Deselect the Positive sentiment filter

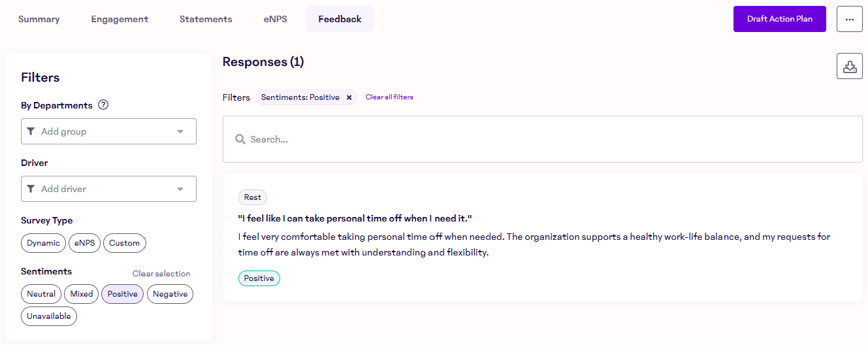122,294
